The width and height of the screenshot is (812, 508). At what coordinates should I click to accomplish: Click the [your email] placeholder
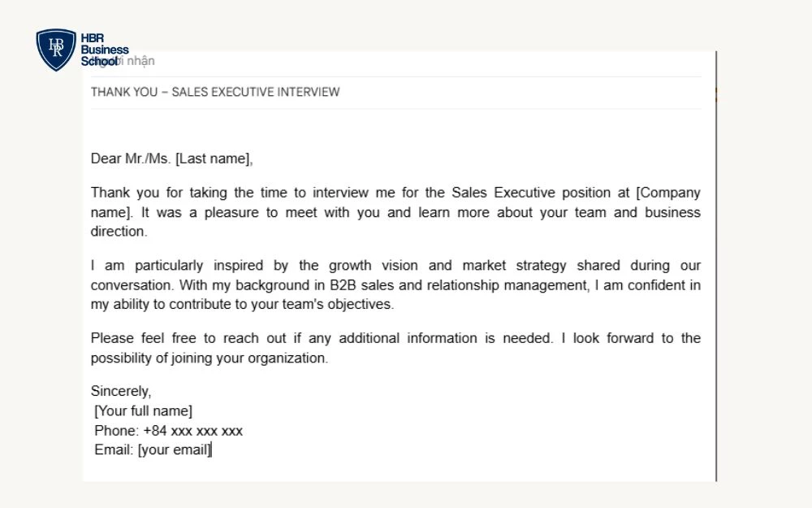click(175, 450)
